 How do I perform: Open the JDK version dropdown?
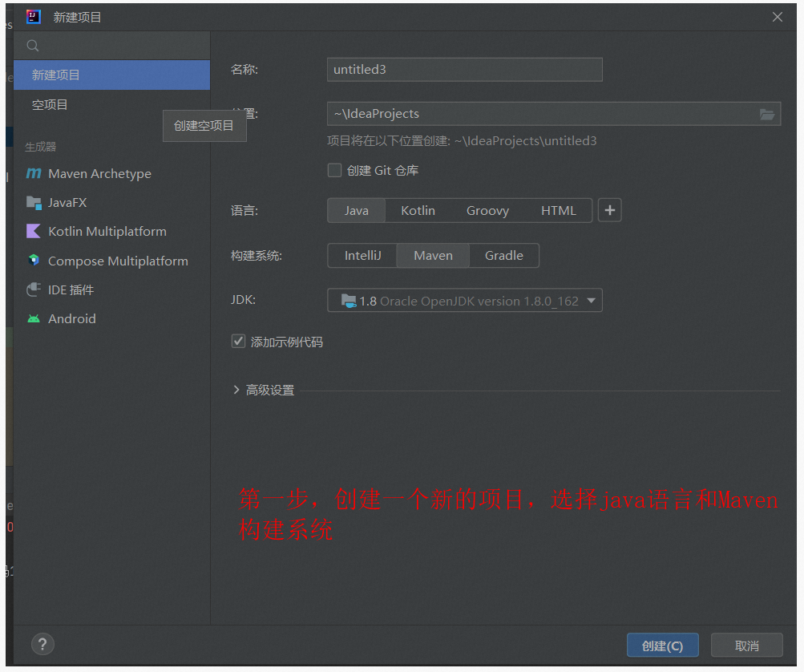click(464, 300)
